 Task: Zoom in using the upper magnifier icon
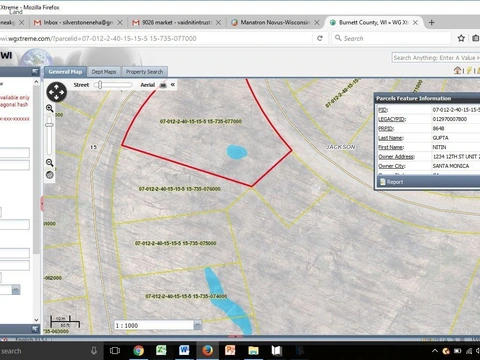pyautogui.click(x=50, y=108)
